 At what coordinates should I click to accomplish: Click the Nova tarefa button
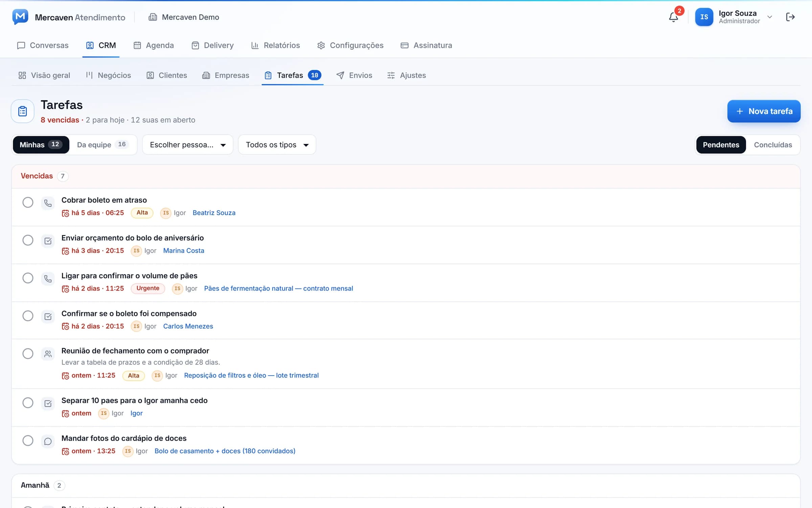point(764,111)
